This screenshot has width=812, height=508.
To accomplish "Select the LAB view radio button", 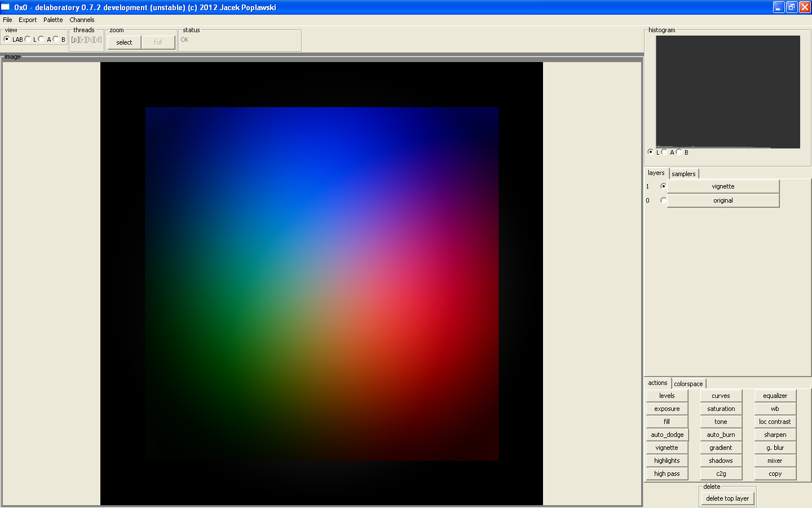I will 7,39.
